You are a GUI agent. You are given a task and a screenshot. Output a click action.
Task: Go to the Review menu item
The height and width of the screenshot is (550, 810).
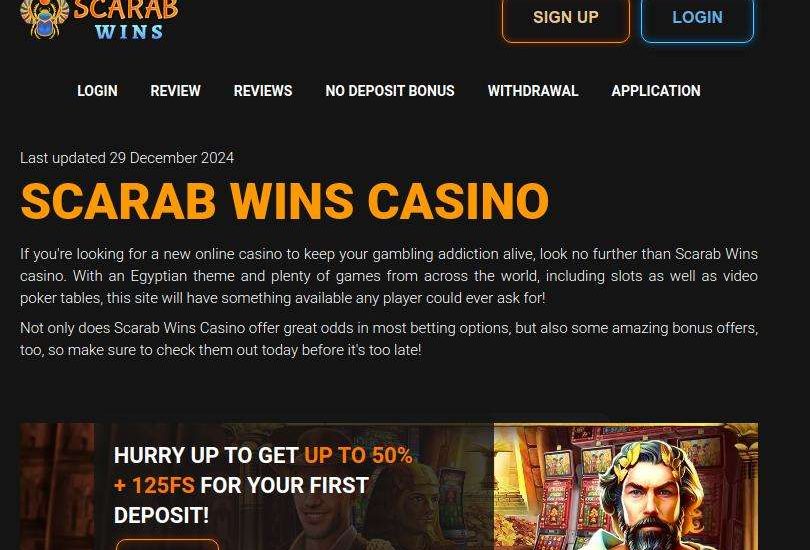click(x=175, y=91)
